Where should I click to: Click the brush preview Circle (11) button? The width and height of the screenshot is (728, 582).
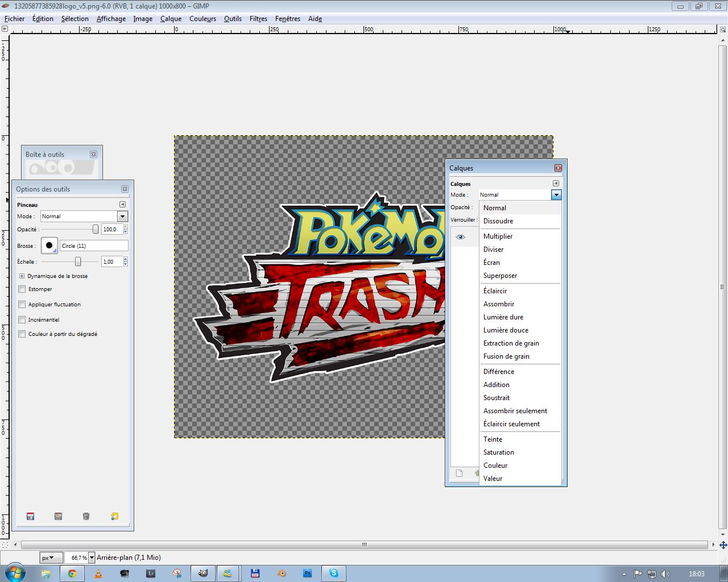click(x=49, y=246)
